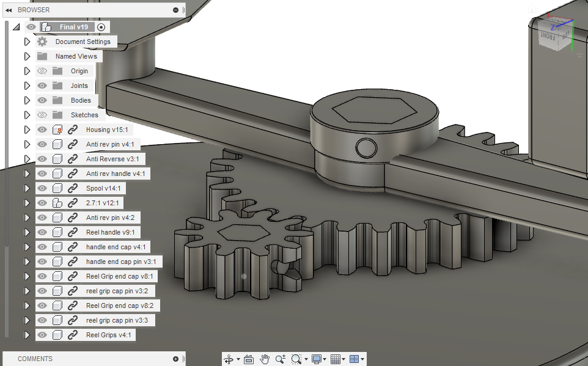Activate the Final v19 component radio control
The width and height of the screenshot is (588, 366).
click(x=101, y=27)
